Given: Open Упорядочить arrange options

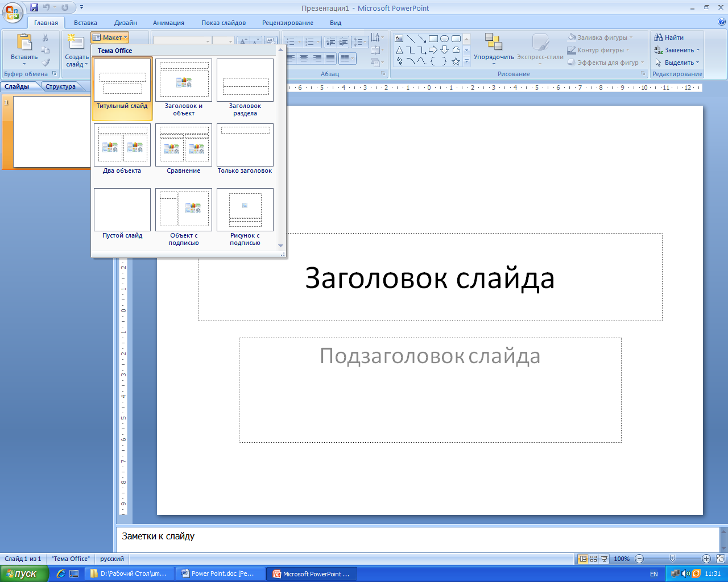Looking at the screenshot, I should click(494, 49).
